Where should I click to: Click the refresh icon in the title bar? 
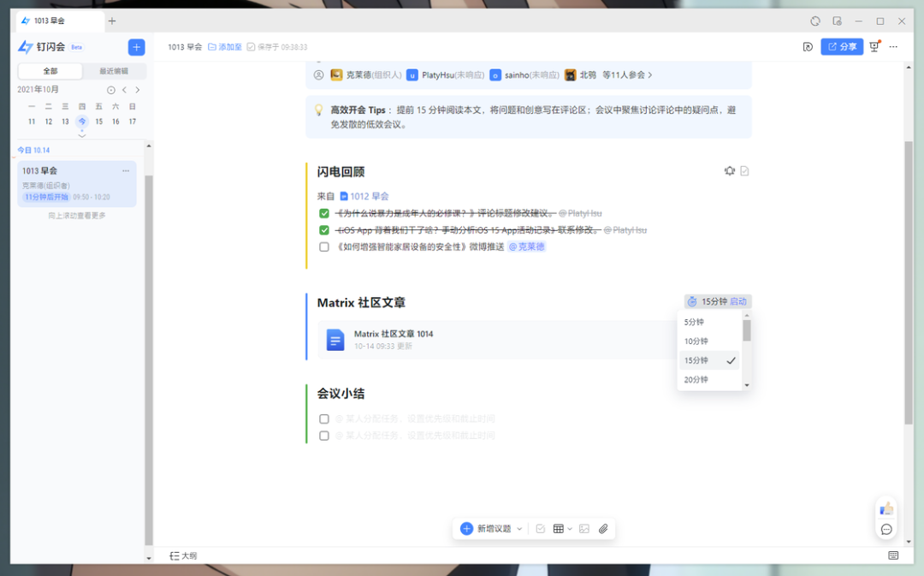click(815, 21)
